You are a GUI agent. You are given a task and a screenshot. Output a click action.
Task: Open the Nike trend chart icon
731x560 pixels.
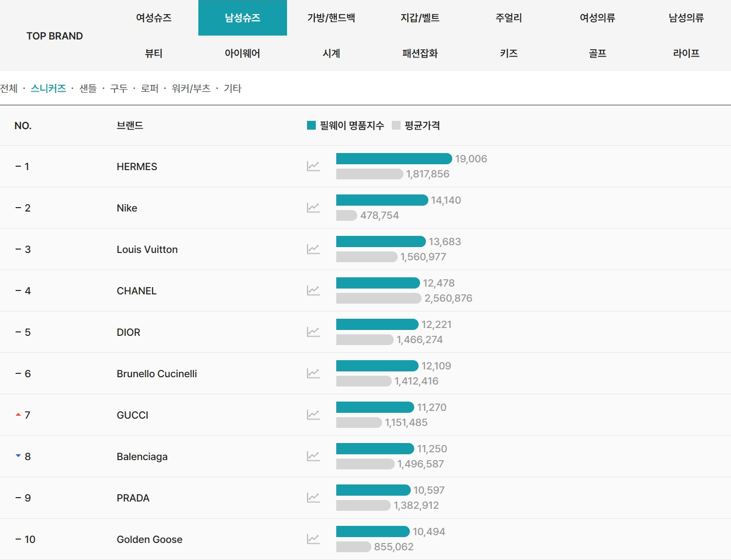click(x=313, y=208)
